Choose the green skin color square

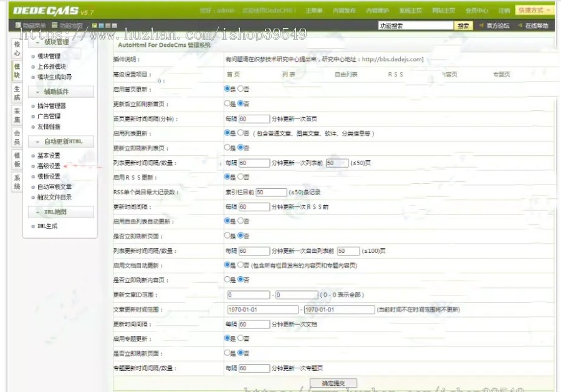pos(95,26)
